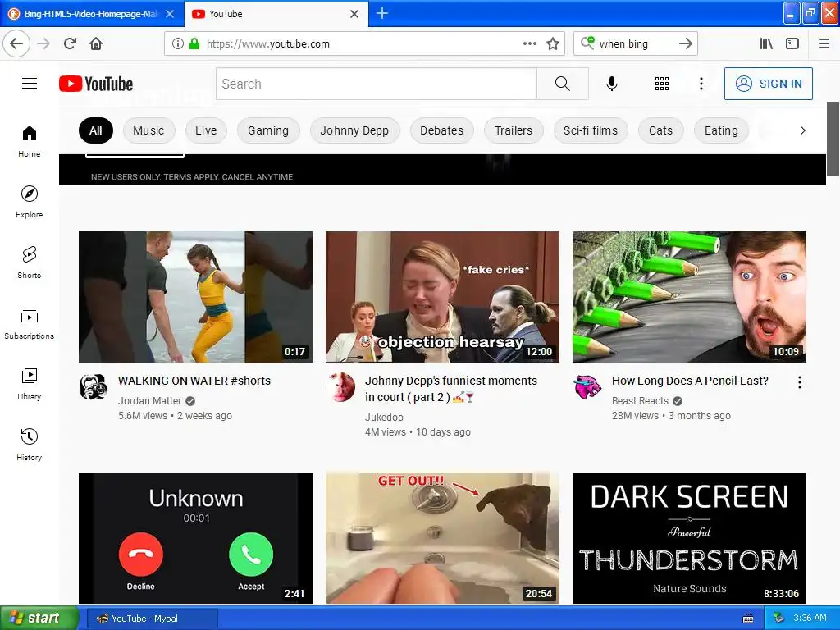Click the YouTube logo
This screenshot has width=840, height=630.
point(96,84)
